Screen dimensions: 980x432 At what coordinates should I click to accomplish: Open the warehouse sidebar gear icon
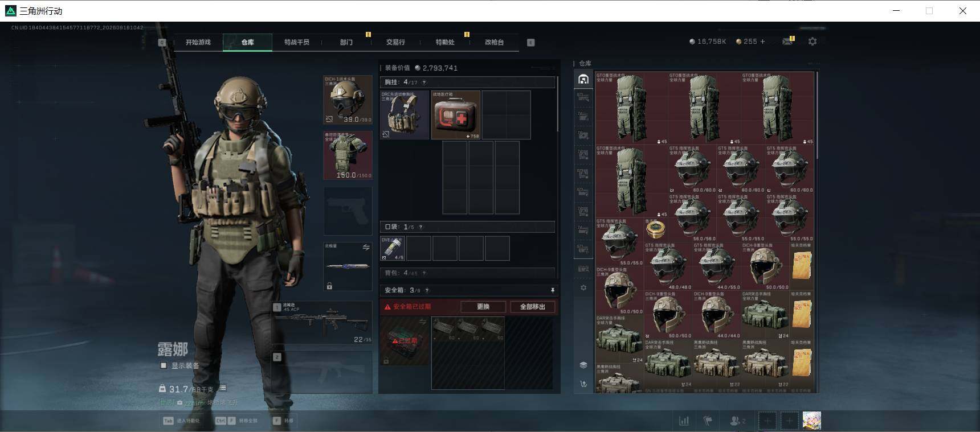[583, 288]
